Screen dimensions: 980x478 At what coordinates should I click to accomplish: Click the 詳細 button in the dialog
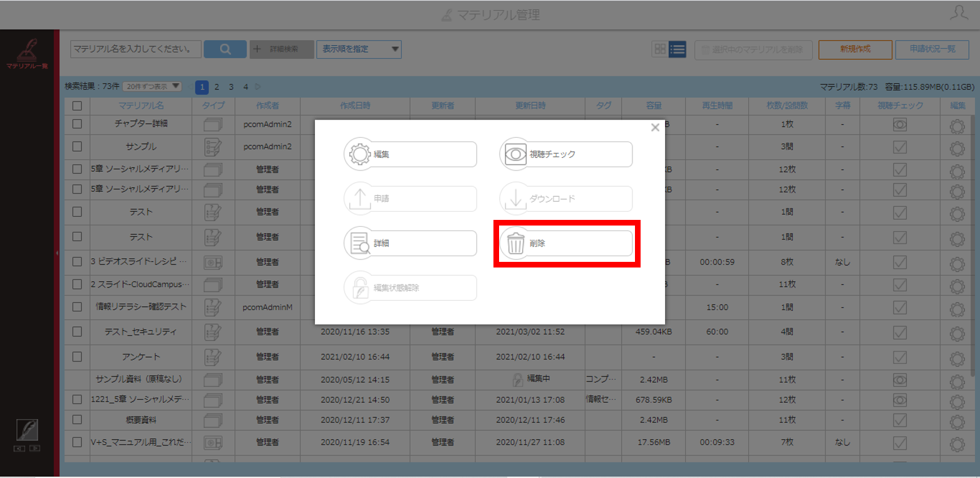[411, 243]
